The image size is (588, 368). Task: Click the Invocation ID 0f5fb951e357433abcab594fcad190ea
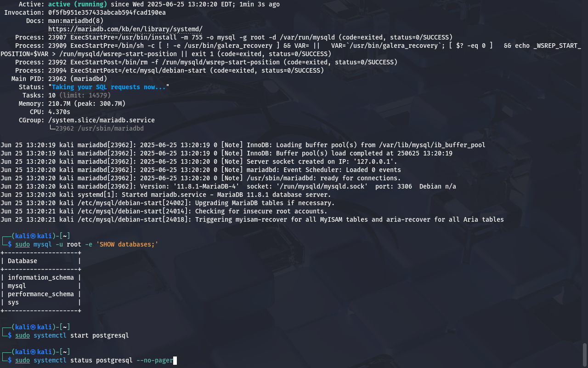click(107, 12)
